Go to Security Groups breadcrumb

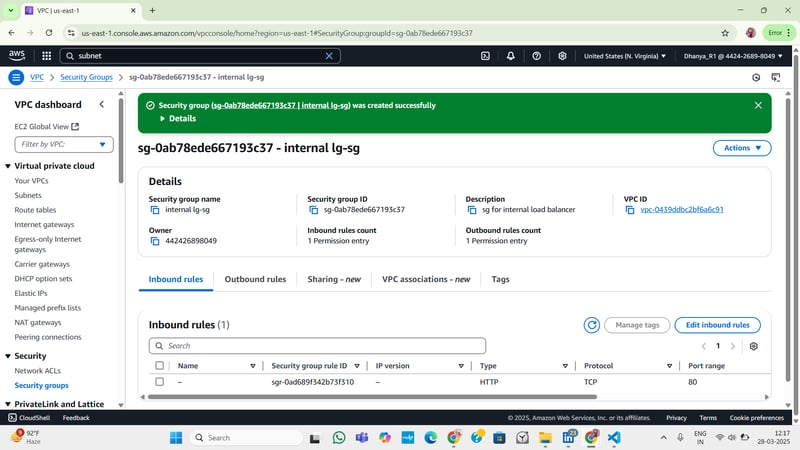86,77
